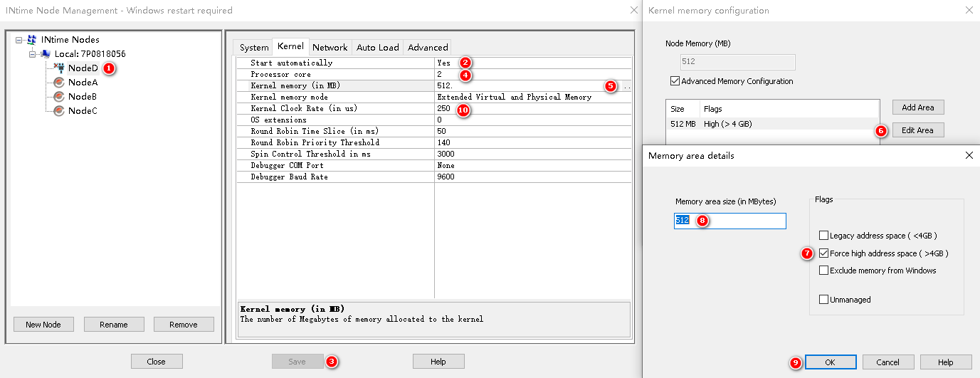Select NodeD in the node tree
The height and width of the screenshot is (378, 980).
click(x=83, y=68)
